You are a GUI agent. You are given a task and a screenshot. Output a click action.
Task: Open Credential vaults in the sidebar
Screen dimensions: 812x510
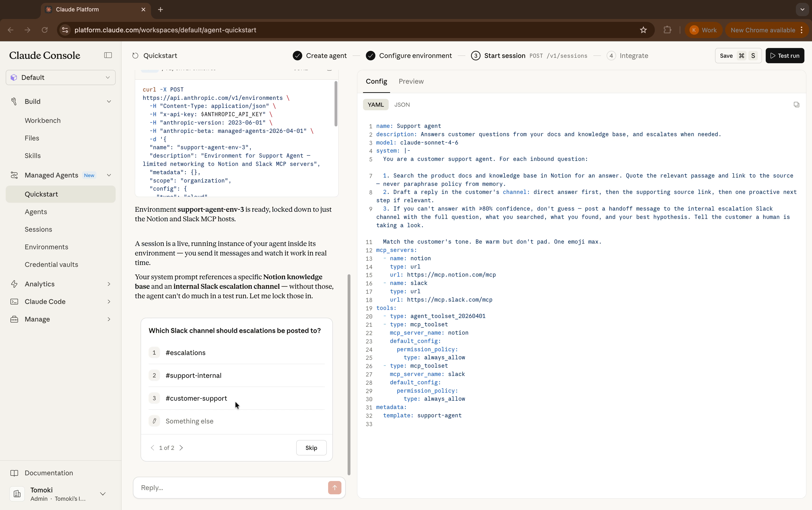[x=61, y=265]
